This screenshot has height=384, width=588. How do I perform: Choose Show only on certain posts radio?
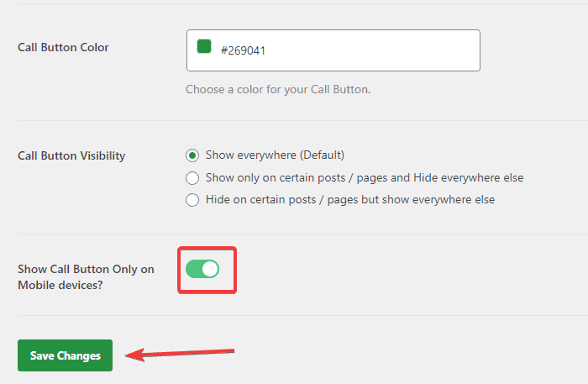click(x=192, y=178)
